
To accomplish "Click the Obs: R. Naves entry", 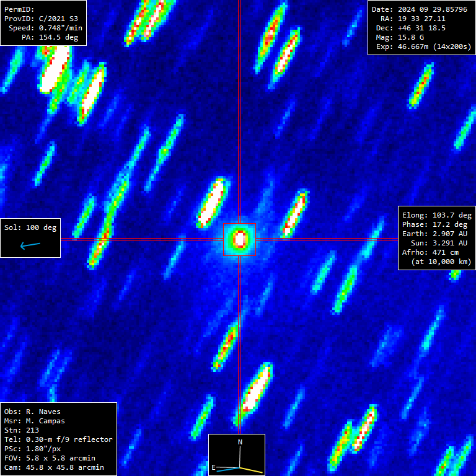I will (32, 412).
